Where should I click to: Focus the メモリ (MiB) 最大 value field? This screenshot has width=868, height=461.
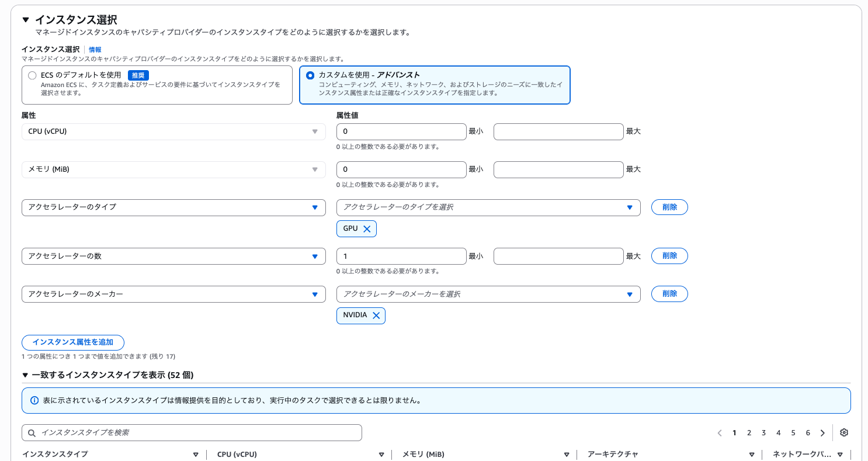559,169
